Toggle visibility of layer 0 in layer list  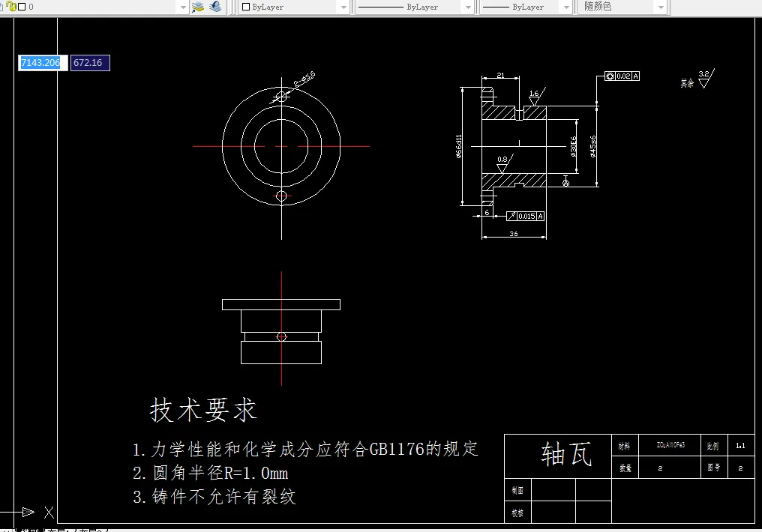click(x=1, y=8)
